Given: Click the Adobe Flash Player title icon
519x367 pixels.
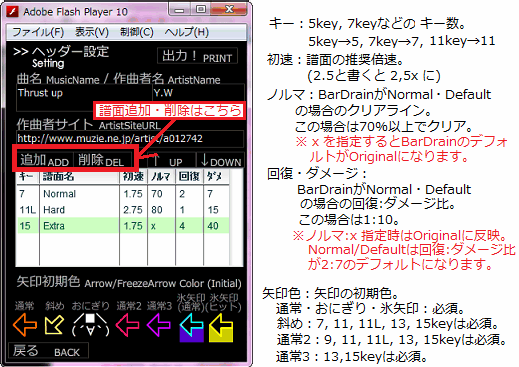Looking at the screenshot, I should coord(13,12).
